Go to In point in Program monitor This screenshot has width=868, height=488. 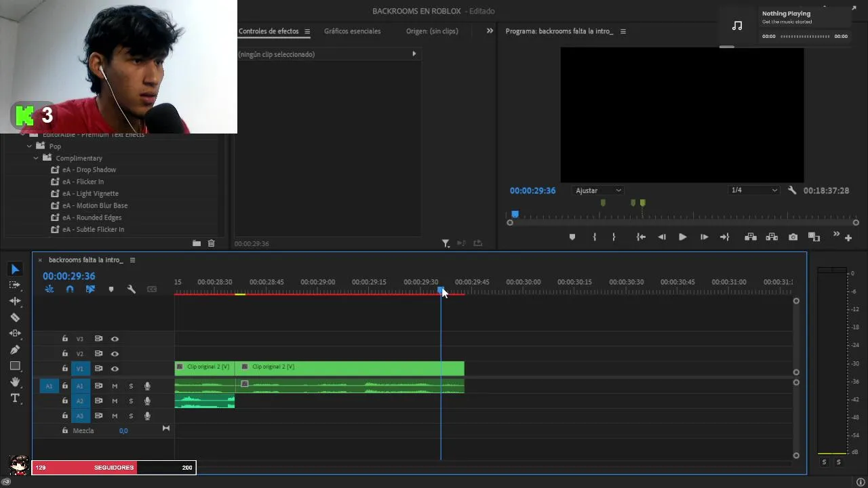tap(641, 237)
